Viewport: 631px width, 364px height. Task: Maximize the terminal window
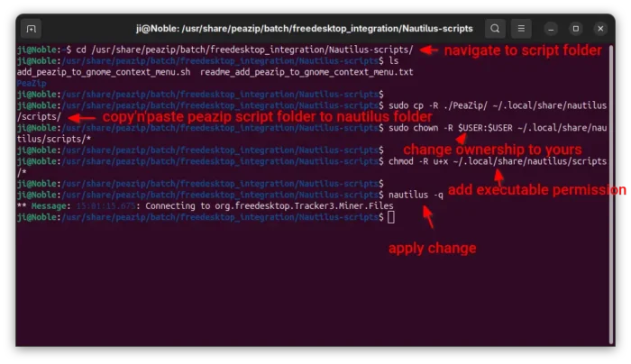(575, 29)
